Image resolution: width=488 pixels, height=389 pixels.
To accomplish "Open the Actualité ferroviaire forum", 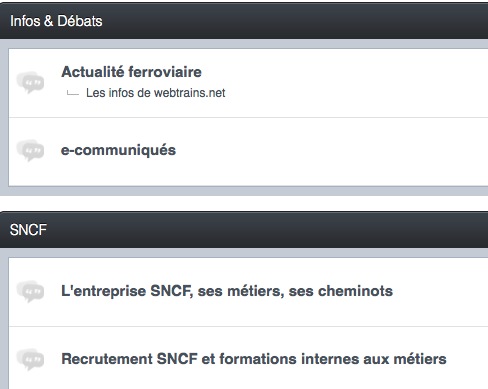I will point(131,72).
